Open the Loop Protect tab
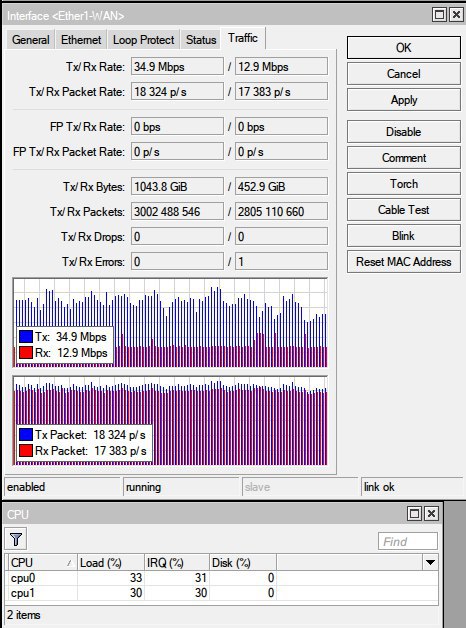466x628 pixels. point(143,40)
